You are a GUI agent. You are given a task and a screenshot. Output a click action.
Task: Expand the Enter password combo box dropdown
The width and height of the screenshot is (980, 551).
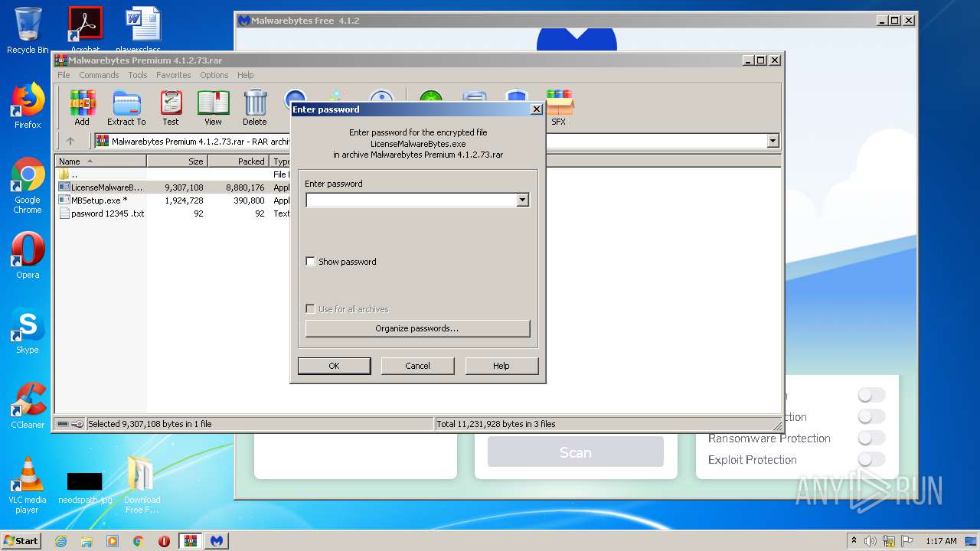click(522, 201)
